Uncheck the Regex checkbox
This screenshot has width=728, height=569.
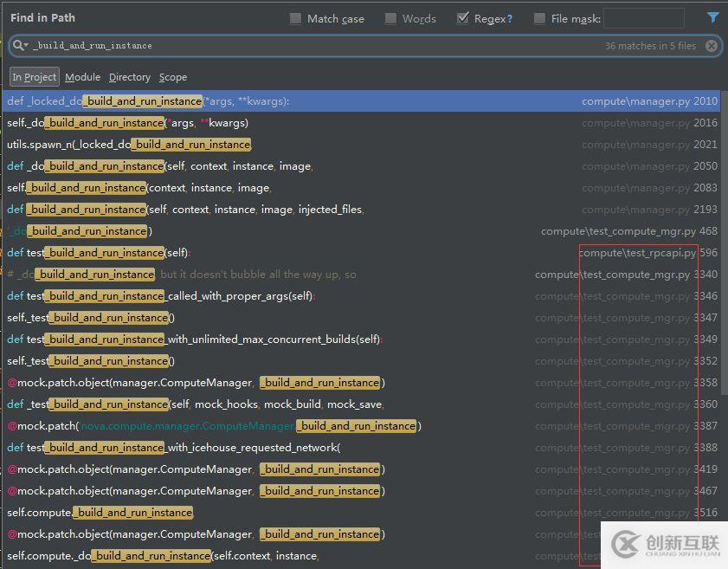click(x=463, y=18)
